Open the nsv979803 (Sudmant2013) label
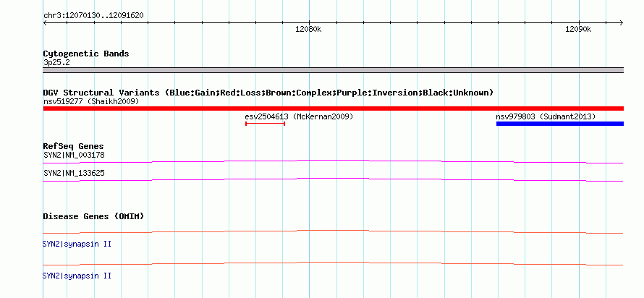This screenshot has height=298, width=644. click(546, 116)
